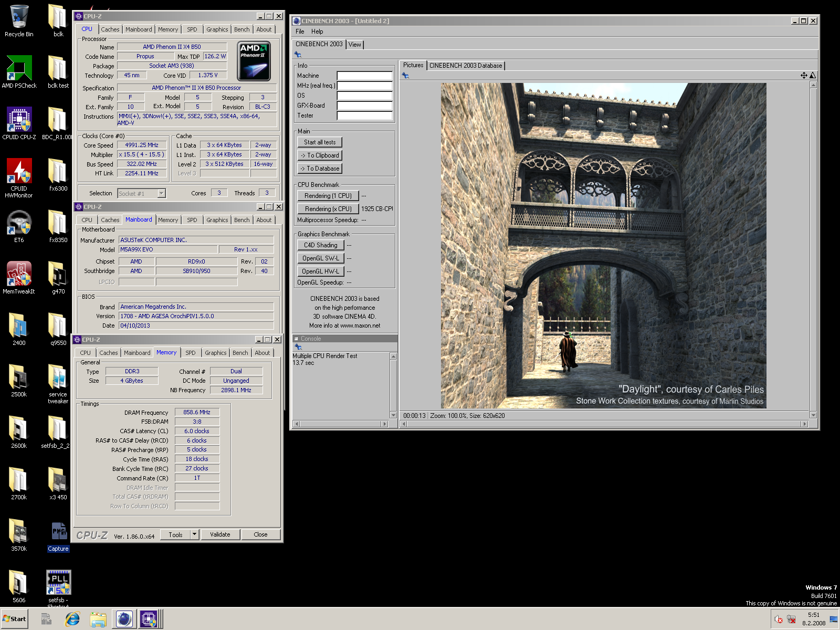
Task: Click the Close button in CPU-Z
Action: [x=260, y=534]
